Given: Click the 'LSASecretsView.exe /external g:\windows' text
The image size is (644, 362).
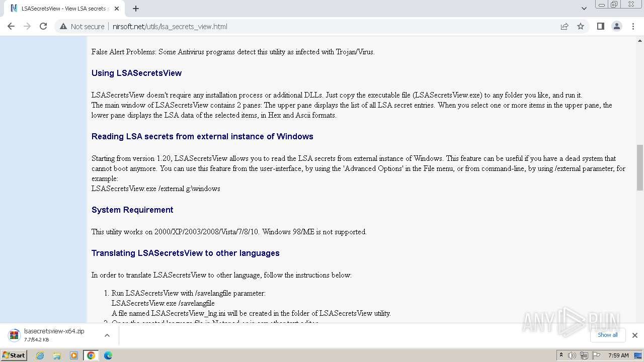Looking at the screenshot, I should coord(156,189).
